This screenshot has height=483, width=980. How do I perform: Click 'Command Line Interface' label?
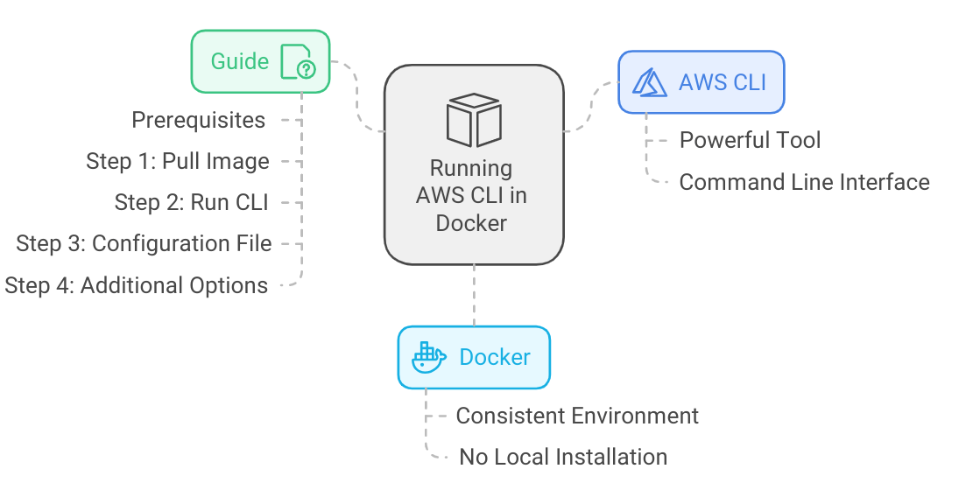804,183
